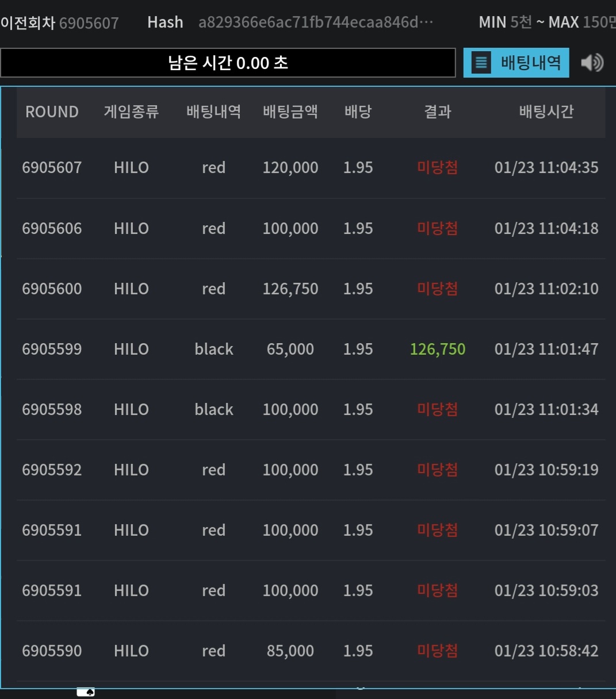Click the 배팅금액 column header

(290, 111)
